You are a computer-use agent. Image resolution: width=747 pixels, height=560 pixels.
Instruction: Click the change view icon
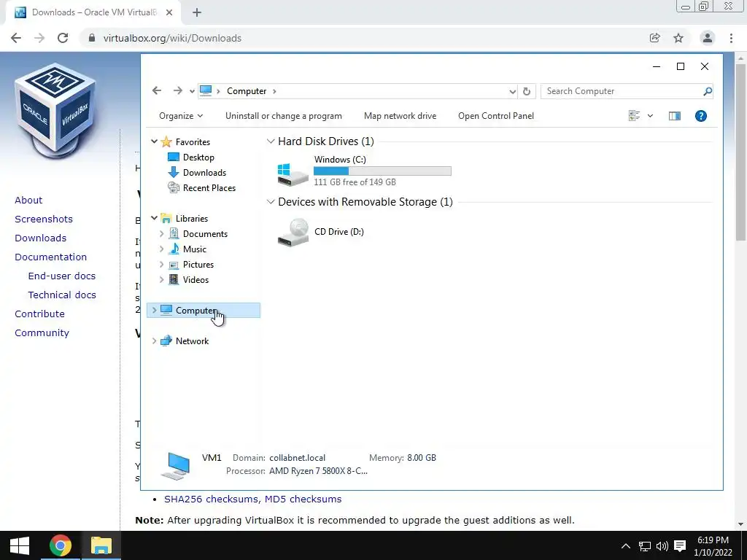point(634,116)
